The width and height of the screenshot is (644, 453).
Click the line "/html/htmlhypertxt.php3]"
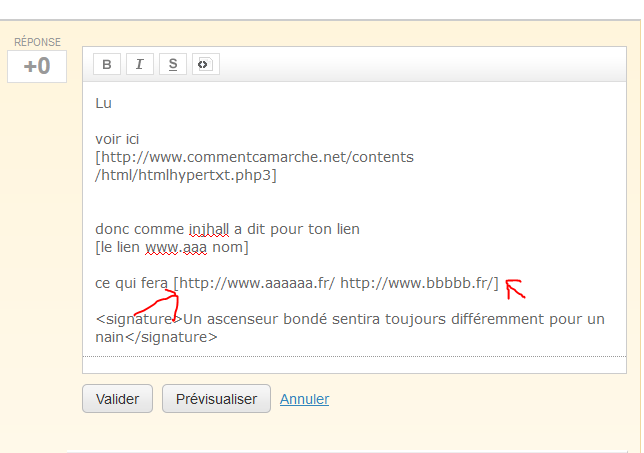(x=186, y=175)
